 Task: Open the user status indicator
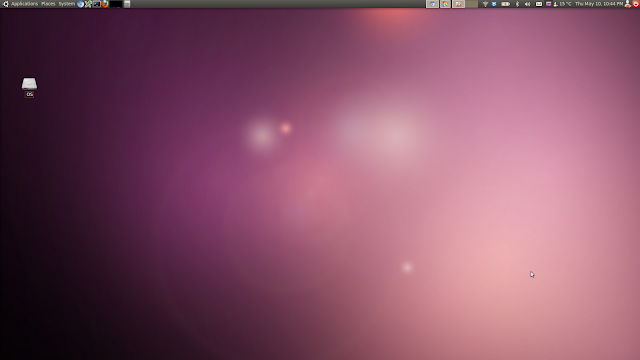628,4
